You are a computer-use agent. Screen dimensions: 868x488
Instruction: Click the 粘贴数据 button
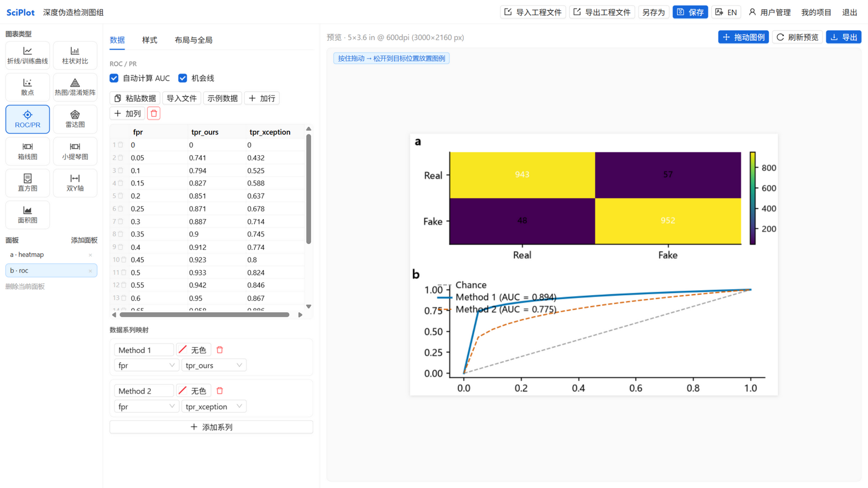tap(135, 98)
